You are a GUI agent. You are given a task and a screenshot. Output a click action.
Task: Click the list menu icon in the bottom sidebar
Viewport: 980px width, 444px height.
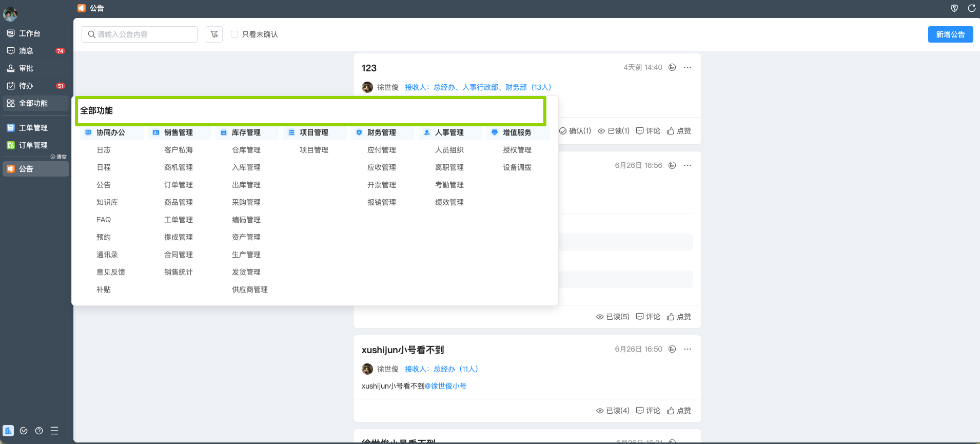pyautogui.click(x=54, y=431)
